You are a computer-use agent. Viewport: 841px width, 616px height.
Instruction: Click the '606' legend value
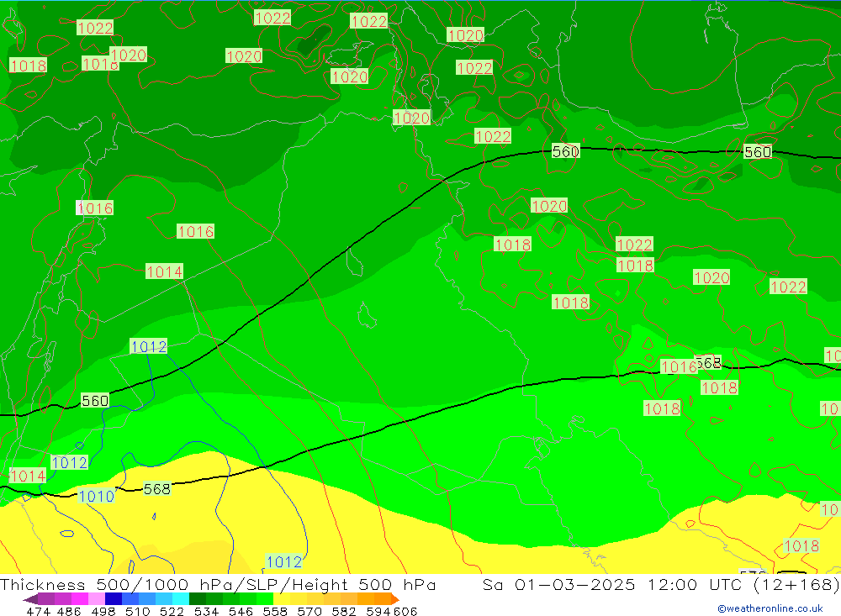(x=405, y=611)
